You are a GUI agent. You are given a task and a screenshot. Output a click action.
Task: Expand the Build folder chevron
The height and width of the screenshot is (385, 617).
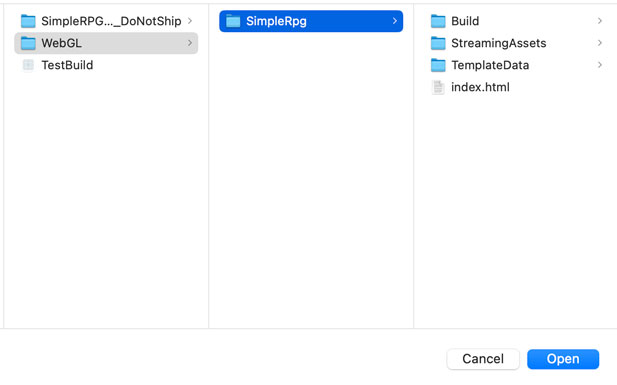coord(600,21)
